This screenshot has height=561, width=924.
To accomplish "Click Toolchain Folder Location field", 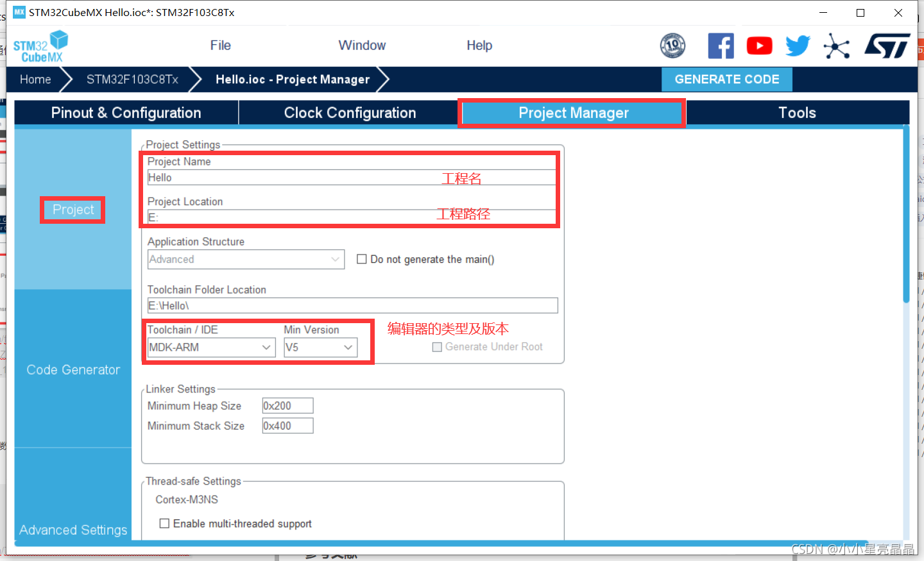I will [x=352, y=306].
